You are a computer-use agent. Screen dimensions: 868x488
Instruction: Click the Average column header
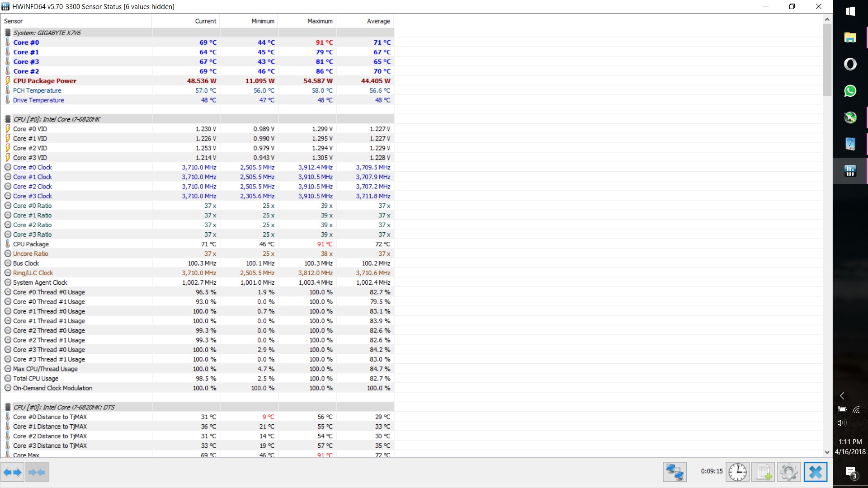pos(365,21)
